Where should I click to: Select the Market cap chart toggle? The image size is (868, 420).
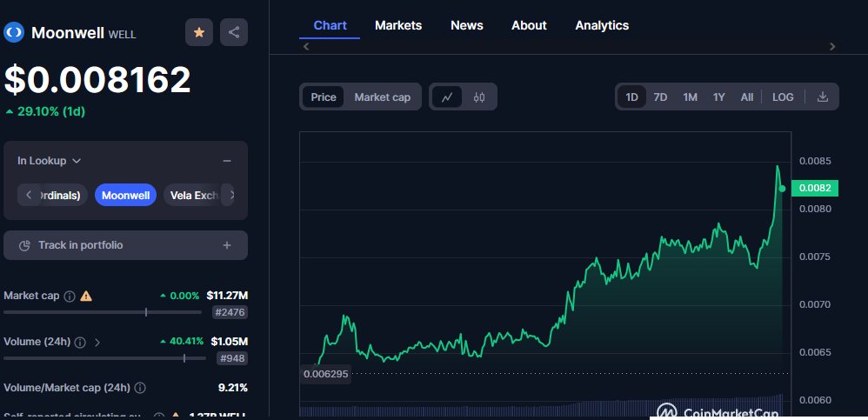click(383, 97)
